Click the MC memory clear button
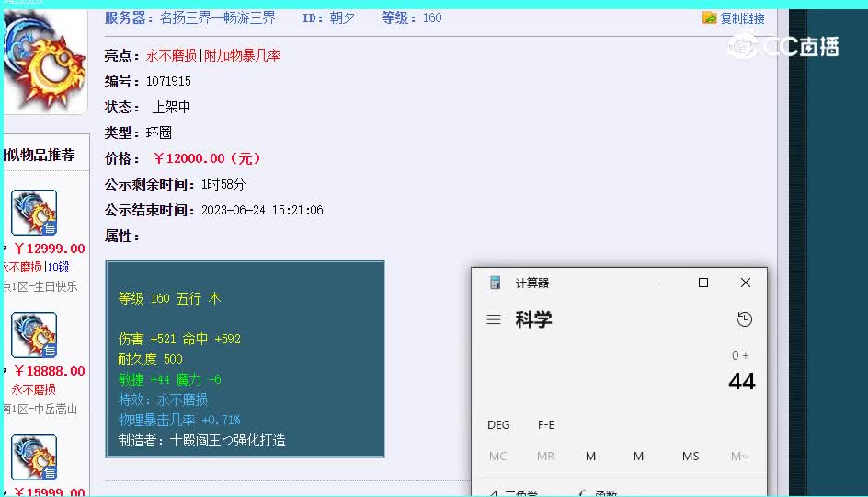 (x=497, y=456)
